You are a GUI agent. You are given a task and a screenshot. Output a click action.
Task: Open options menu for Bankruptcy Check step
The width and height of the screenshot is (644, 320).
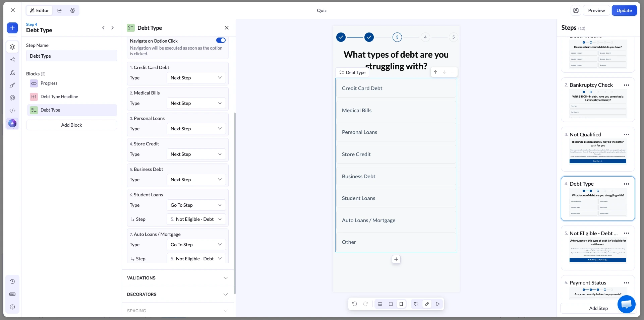tap(626, 85)
